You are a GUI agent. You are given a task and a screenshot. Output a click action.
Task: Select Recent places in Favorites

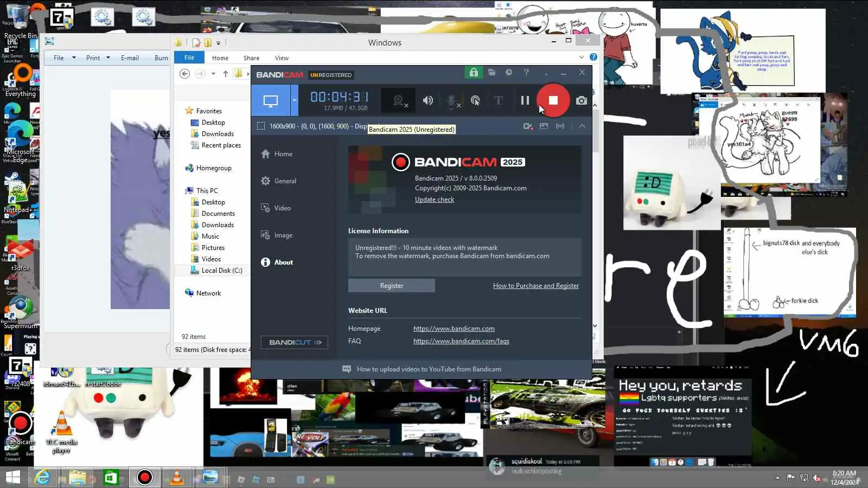pos(216,145)
